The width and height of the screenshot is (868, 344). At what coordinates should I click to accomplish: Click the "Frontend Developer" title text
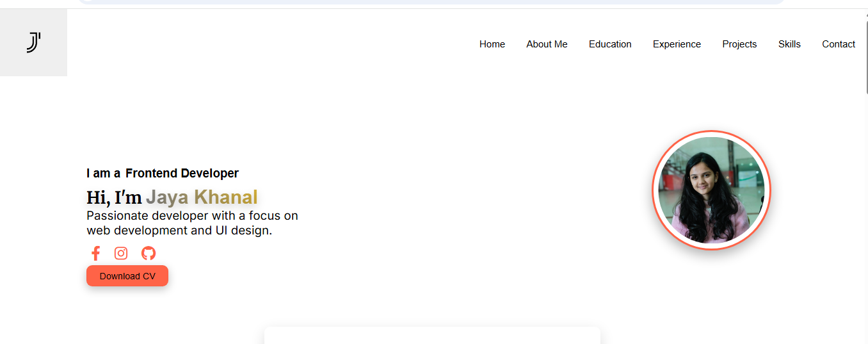pos(182,174)
